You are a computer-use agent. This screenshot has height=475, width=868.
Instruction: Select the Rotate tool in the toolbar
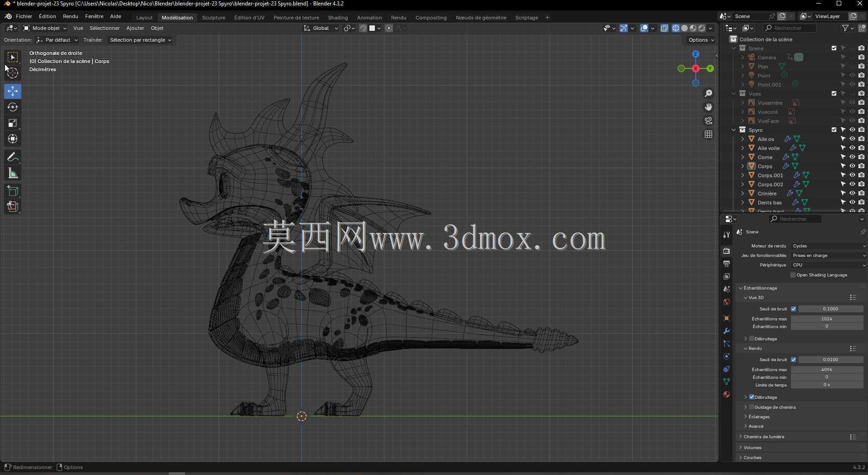tap(13, 107)
